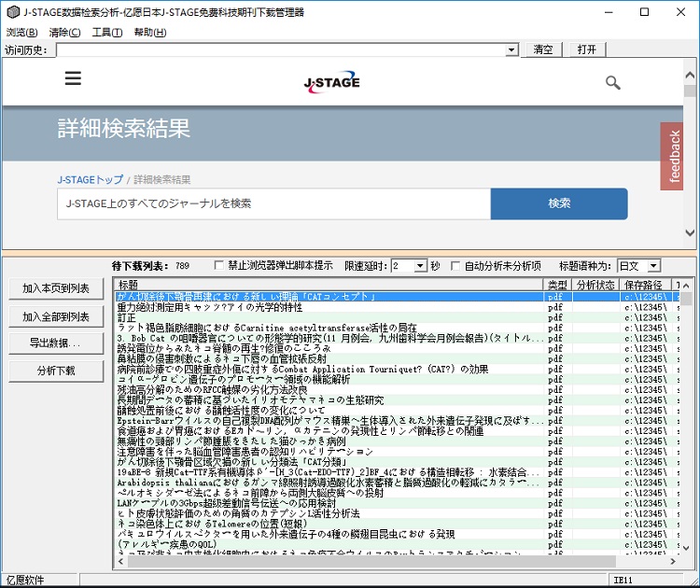Expand the 访问历史 dropdown
700x588 pixels.
pyautogui.click(x=512, y=50)
